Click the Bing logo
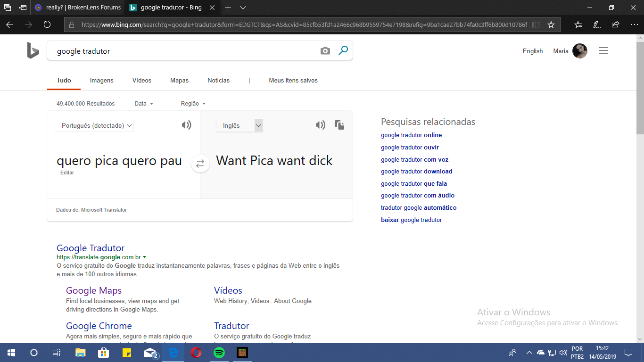644x362 pixels. point(33,50)
